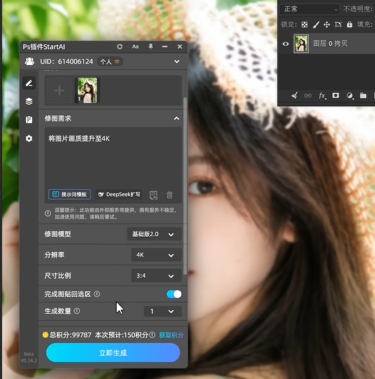The width and height of the screenshot is (375, 379).
Task: Minimize the StartAI plugin panel
Action: pyautogui.click(x=165, y=47)
